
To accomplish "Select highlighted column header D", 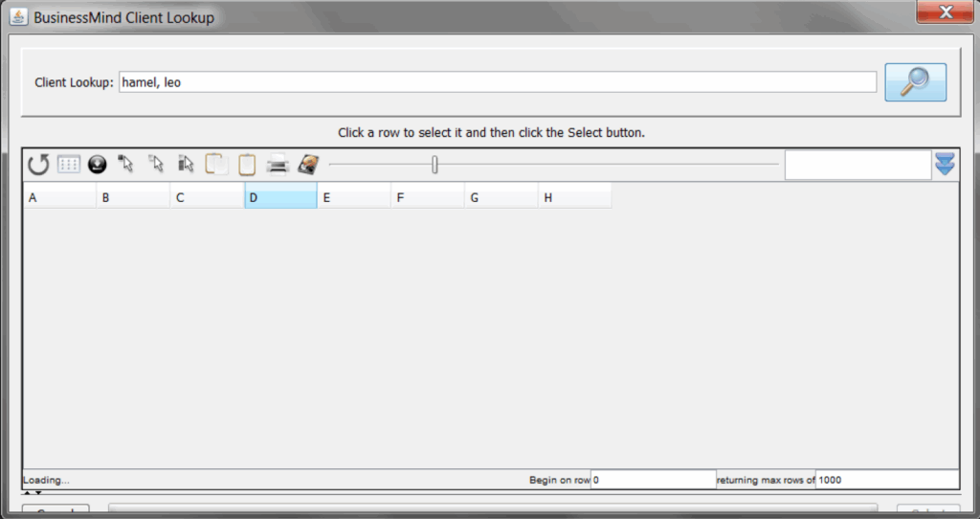I will (x=280, y=197).
